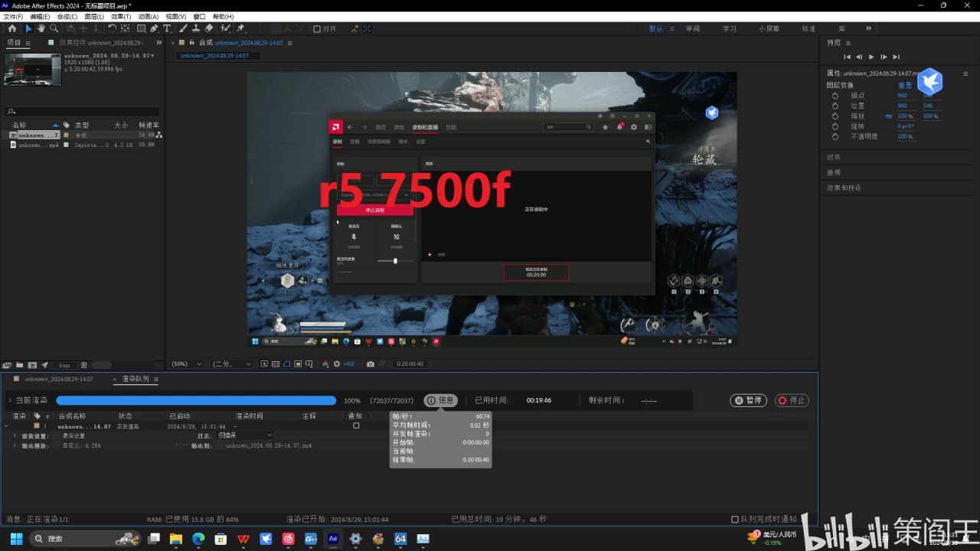Select the Rotation tool
This screenshot has width=980, height=551.
113,28
